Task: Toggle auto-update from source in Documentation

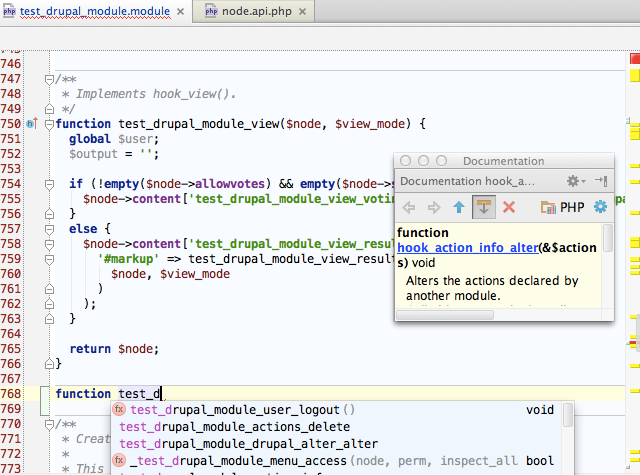Action: 484,207
